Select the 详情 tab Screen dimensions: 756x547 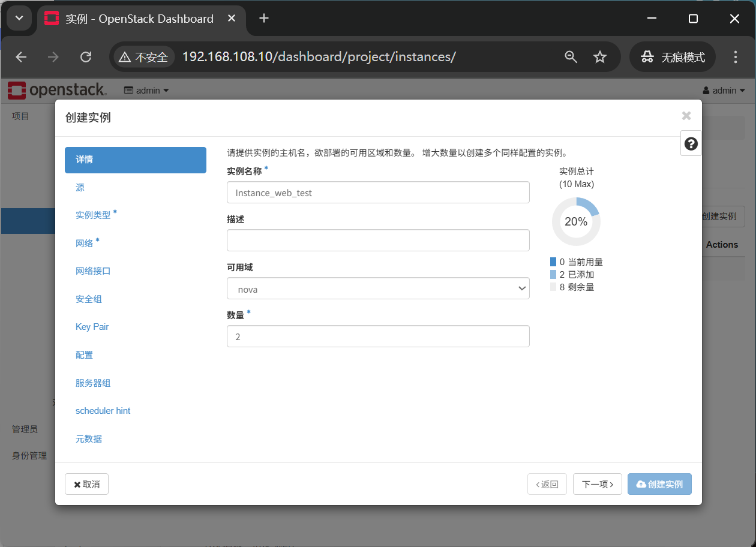(x=136, y=160)
